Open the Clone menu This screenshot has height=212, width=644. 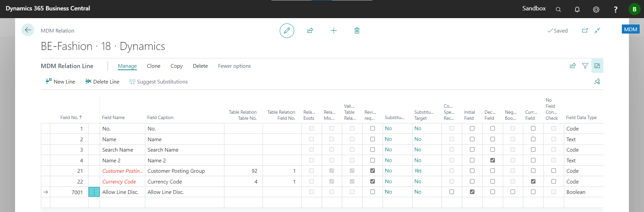click(154, 66)
